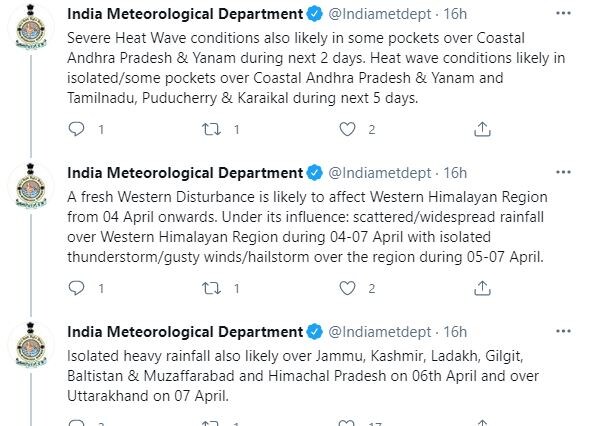Open profile avatar on heavy rainfall tweet
The width and height of the screenshot is (589, 426).
(31, 345)
